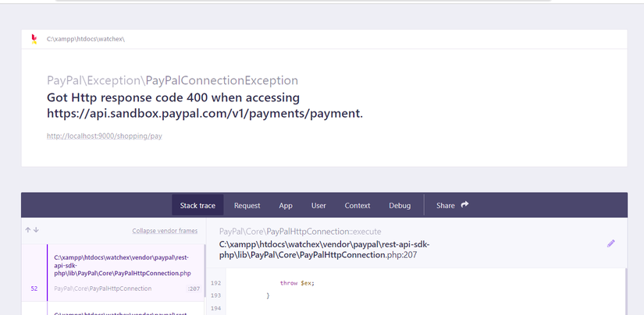Open the Share menu
Image resolution: width=644 pixels, height=315 pixels.
click(x=446, y=205)
